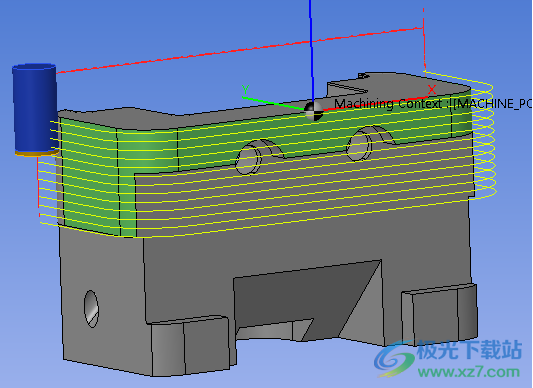The width and height of the screenshot is (533, 388).
Task: Select the long red rapid-move line on top
Action: tap(240, 50)
